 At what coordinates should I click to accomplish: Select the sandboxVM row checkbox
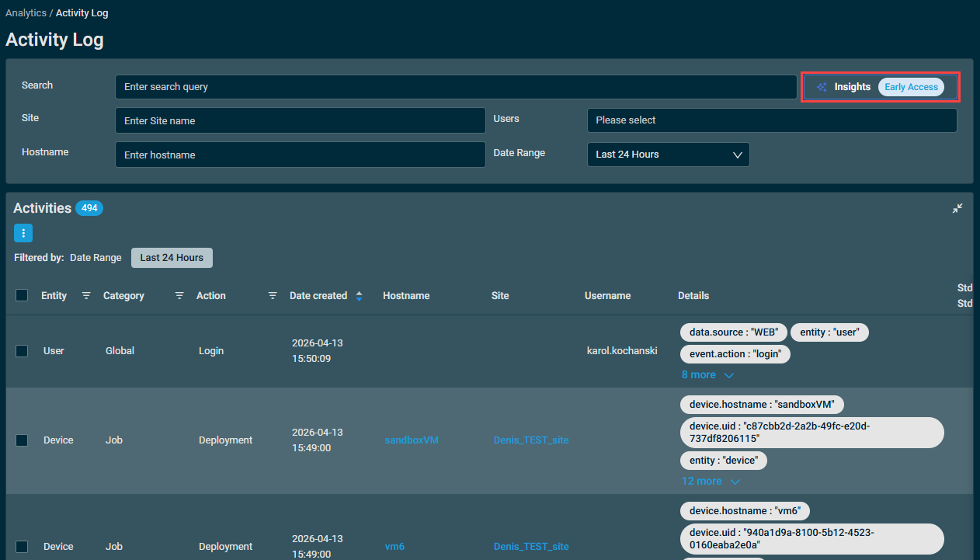click(x=22, y=440)
